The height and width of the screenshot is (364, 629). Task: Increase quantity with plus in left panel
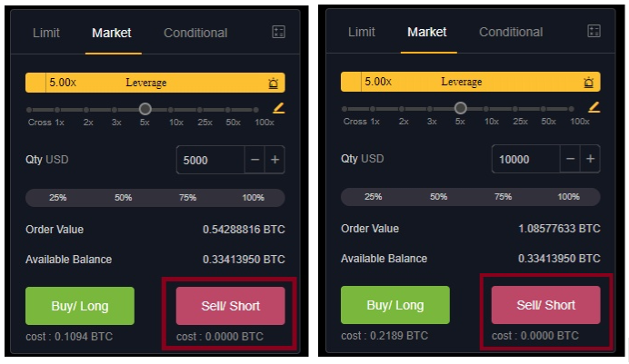(x=275, y=160)
